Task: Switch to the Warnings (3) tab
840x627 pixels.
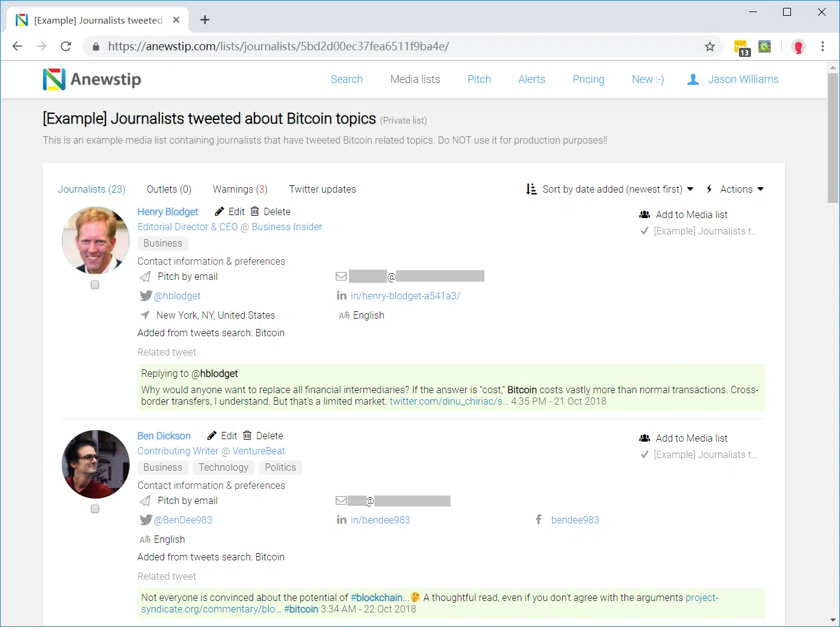Action: point(240,189)
